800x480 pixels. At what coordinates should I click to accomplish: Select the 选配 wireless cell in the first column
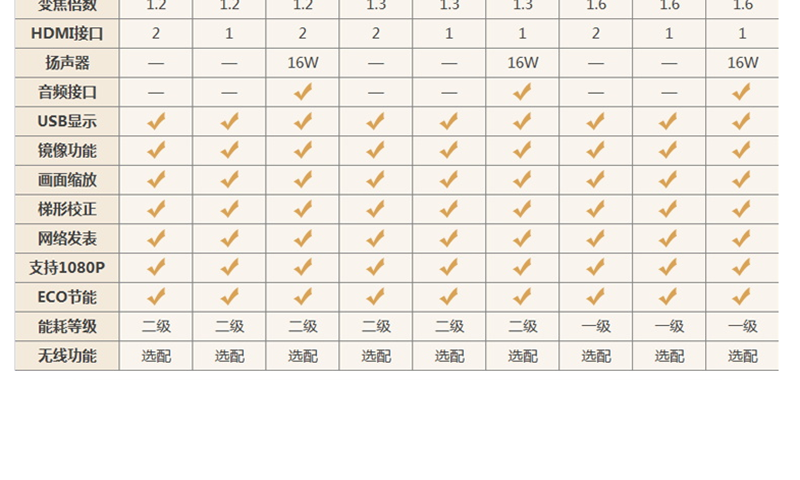click(156, 355)
